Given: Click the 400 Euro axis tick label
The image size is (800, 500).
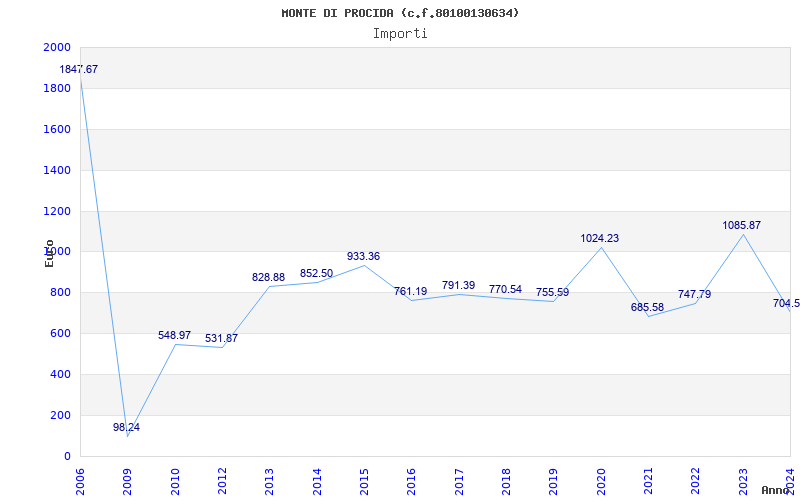Looking at the screenshot, I should coord(60,374).
